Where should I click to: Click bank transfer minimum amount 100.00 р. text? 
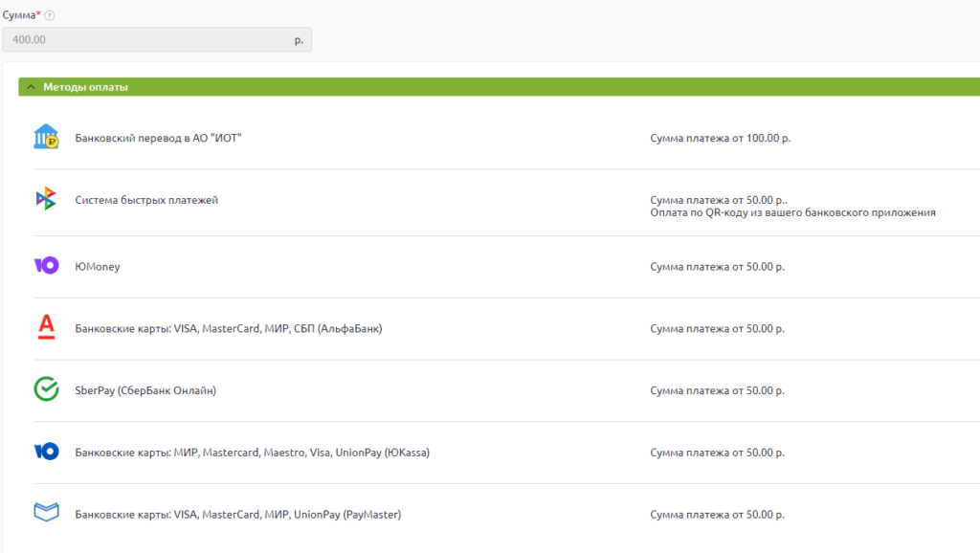(720, 138)
